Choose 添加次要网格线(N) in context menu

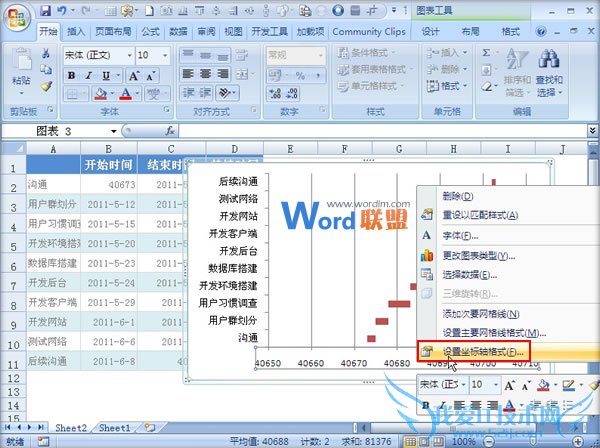(x=481, y=314)
